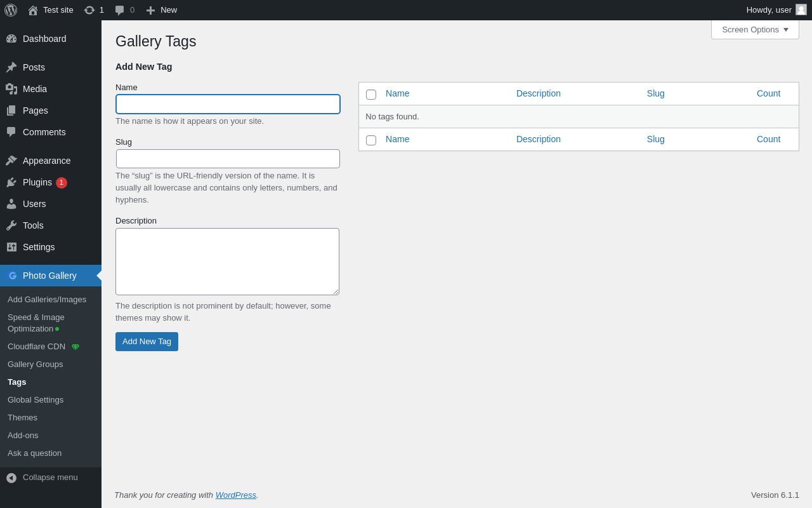Click the Plugins plug icon
Image resolution: width=812 pixels, height=508 pixels.
(x=11, y=182)
